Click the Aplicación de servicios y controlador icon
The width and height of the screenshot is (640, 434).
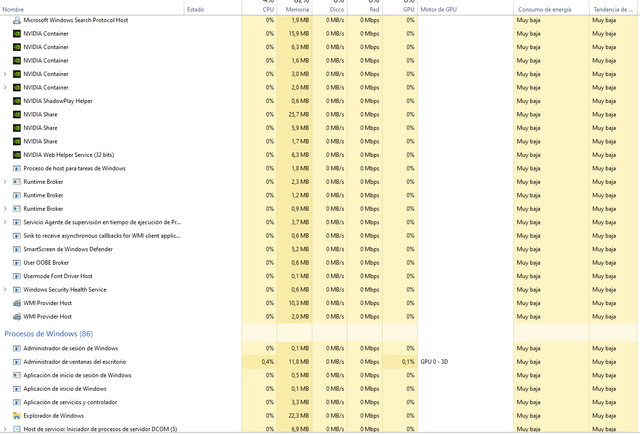[x=17, y=402]
